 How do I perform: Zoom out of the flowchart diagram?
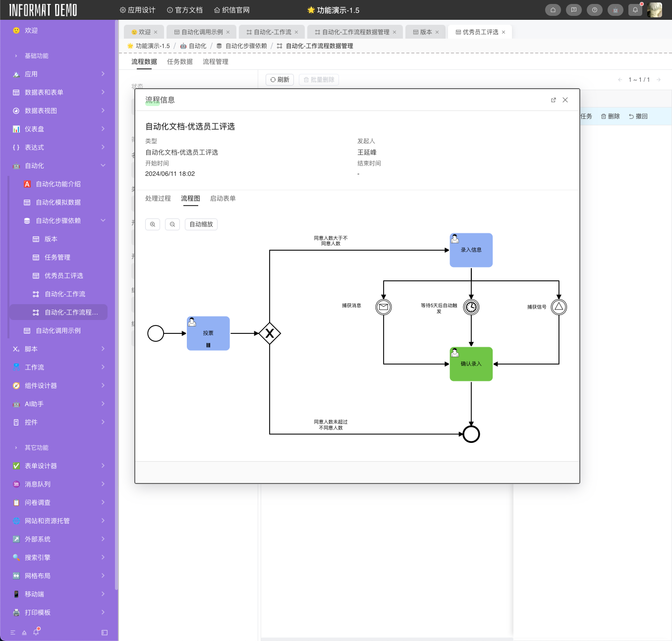pos(172,224)
